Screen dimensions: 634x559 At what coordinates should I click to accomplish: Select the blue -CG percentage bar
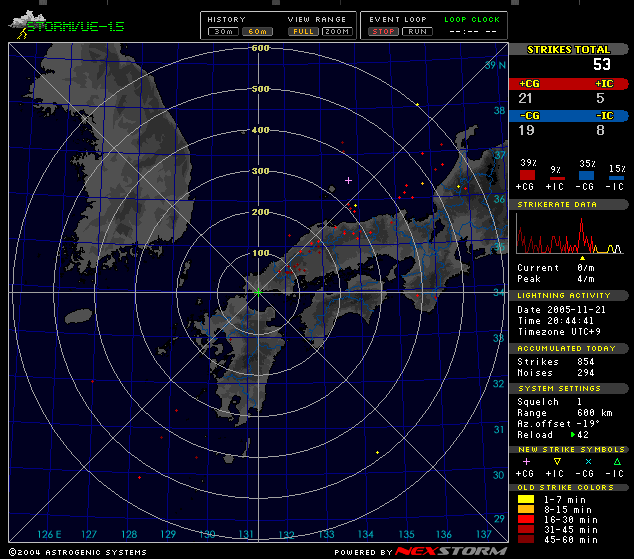click(x=586, y=176)
